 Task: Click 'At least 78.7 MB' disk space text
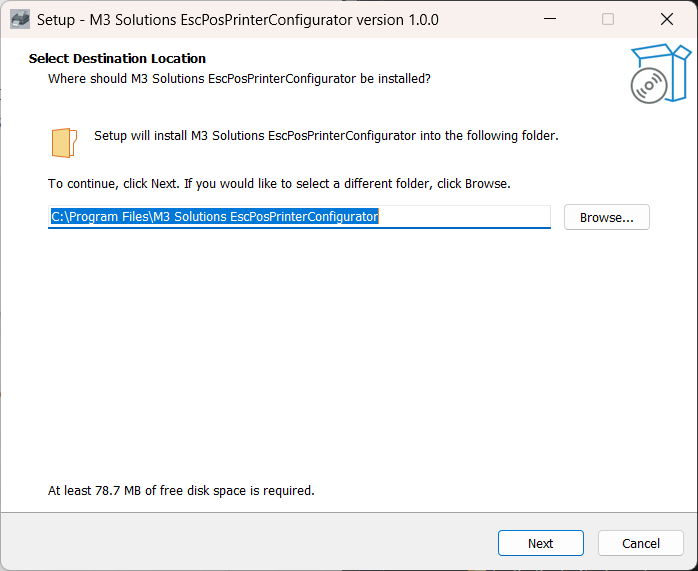click(x=181, y=490)
